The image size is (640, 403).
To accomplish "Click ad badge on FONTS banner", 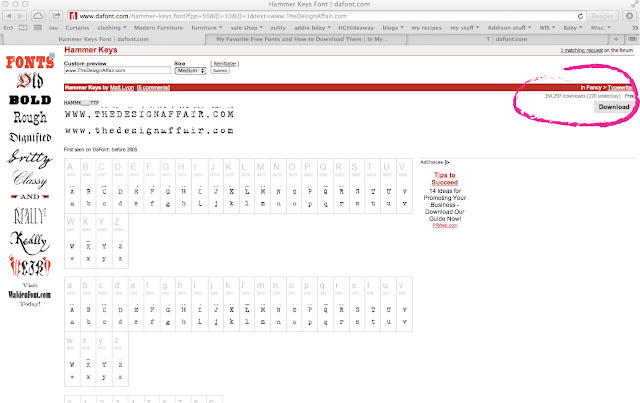I will [x=52, y=55].
